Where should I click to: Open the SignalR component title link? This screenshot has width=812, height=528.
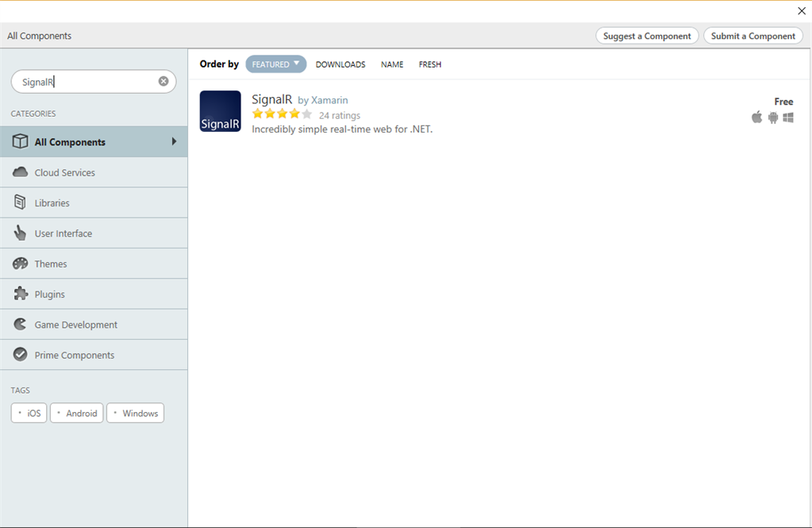click(272, 99)
